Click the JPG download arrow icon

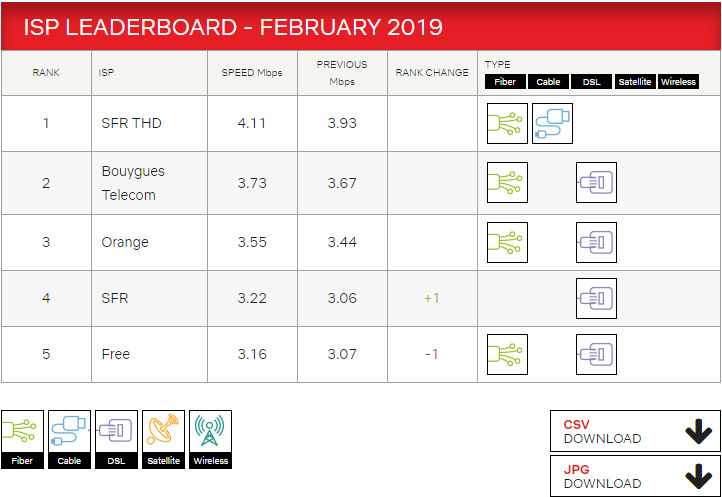point(698,476)
